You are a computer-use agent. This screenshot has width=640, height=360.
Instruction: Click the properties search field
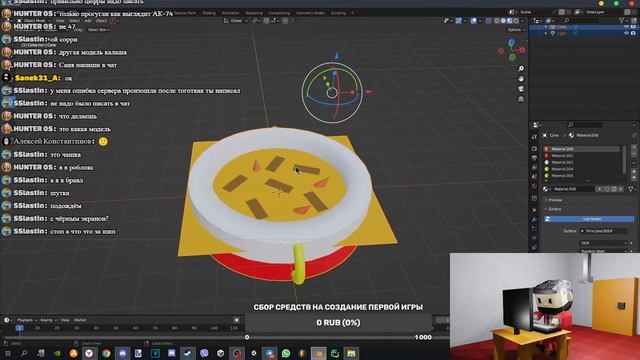coord(585,125)
